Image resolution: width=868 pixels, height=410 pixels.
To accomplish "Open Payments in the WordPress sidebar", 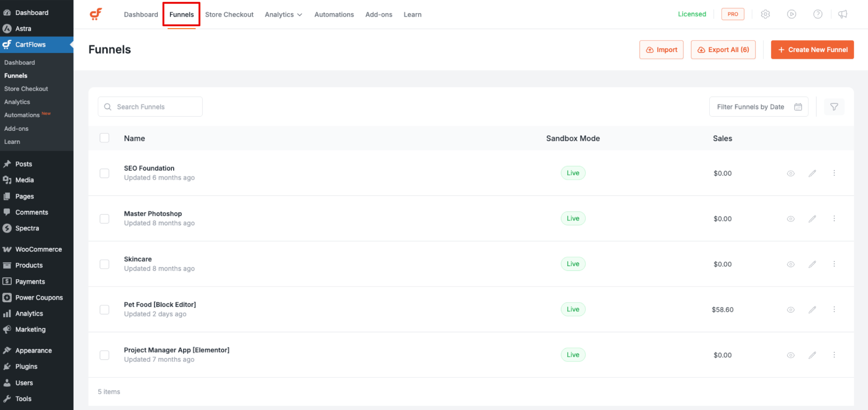I will 37,281.
